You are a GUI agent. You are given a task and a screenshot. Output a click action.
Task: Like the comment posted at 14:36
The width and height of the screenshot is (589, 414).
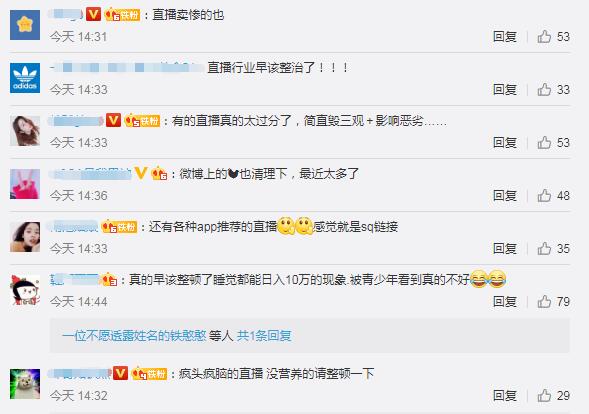(x=544, y=196)
